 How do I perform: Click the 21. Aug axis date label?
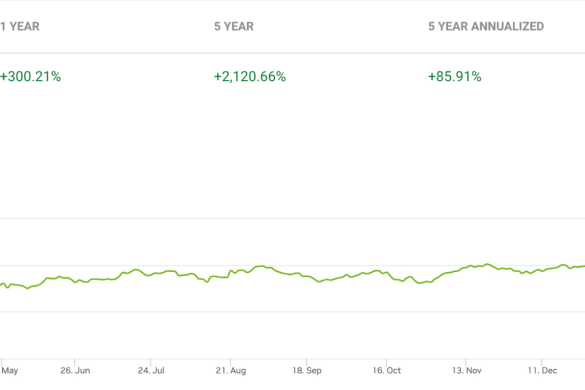click(x=231, y=371)
